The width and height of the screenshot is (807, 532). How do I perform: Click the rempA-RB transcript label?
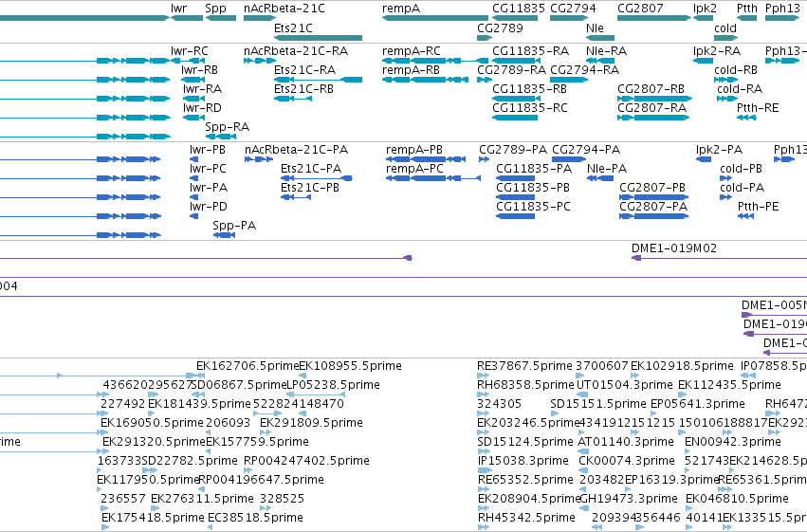point(411,69)
